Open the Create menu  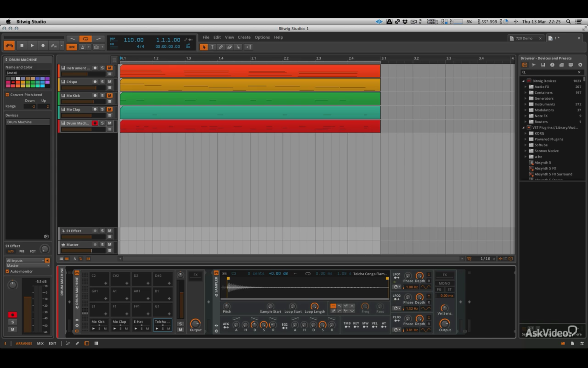244,37
